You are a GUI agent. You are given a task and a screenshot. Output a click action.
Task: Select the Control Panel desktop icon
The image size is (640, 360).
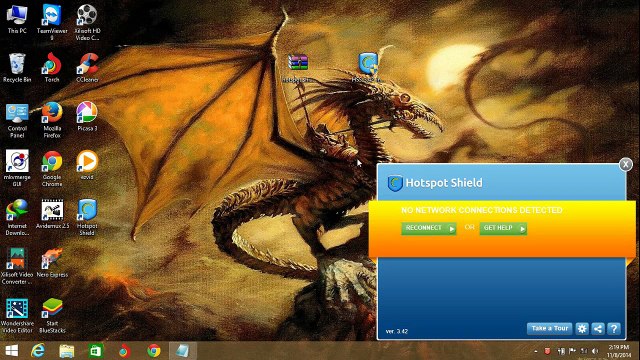pyautogui.click(x=17, y=120)
